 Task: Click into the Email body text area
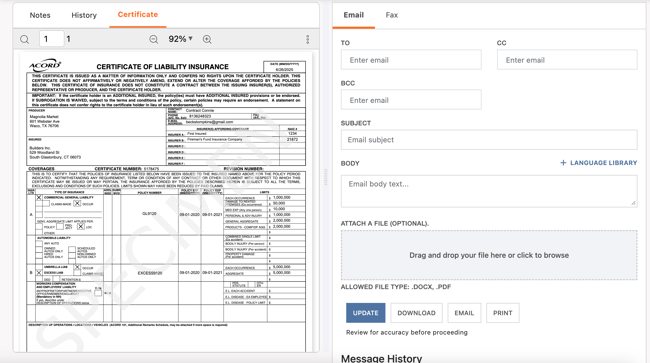[x=489, y=191]
